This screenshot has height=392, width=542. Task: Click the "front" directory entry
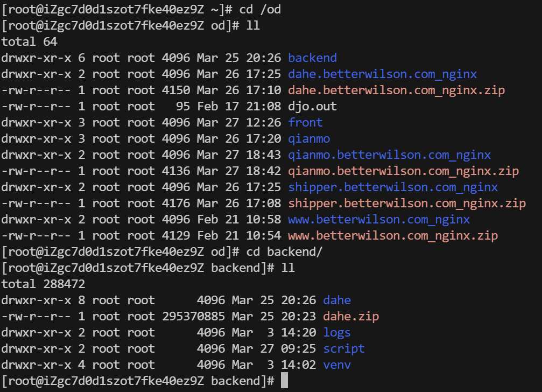pos(305,123)
